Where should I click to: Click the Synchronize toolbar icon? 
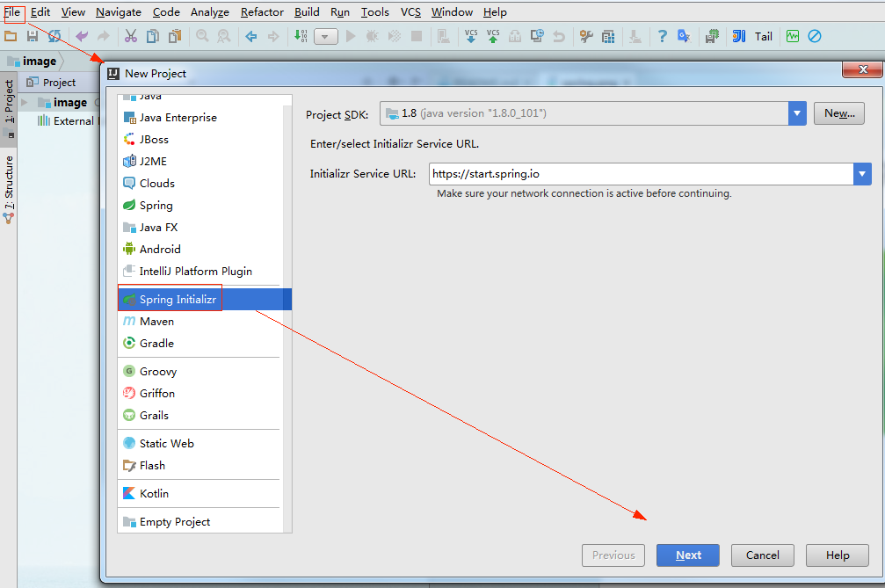[x=54, y=37]
